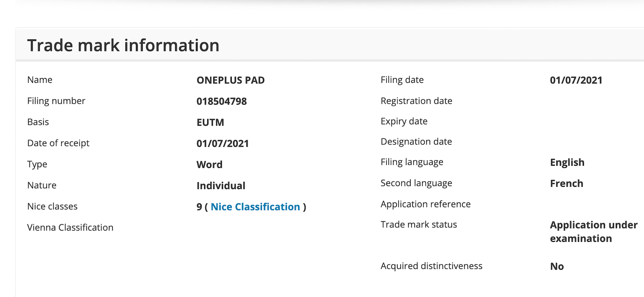This screenshot has width=644, height=297.
Task: Click the Trade mark information heading
Action: click(x=123, y=45)
